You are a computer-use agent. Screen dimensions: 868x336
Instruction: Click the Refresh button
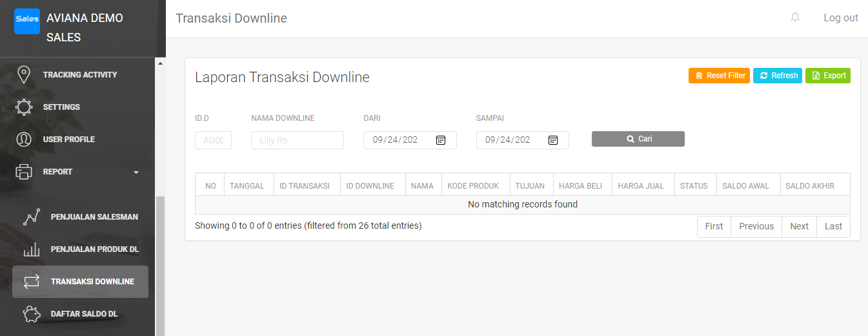[778, 76]
